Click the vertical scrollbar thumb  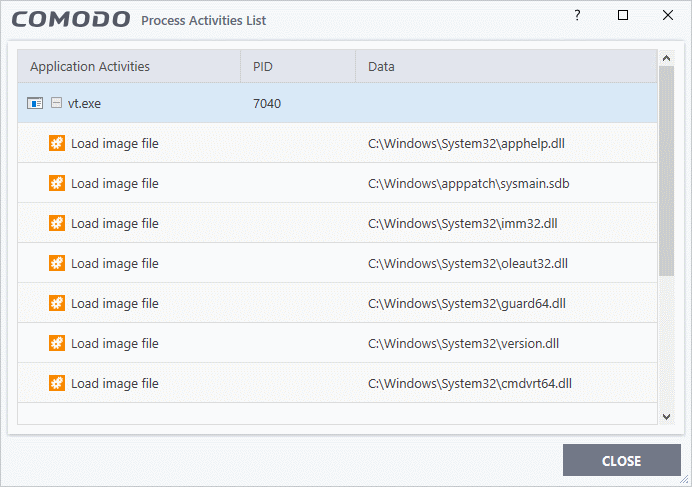click(666, 171)
